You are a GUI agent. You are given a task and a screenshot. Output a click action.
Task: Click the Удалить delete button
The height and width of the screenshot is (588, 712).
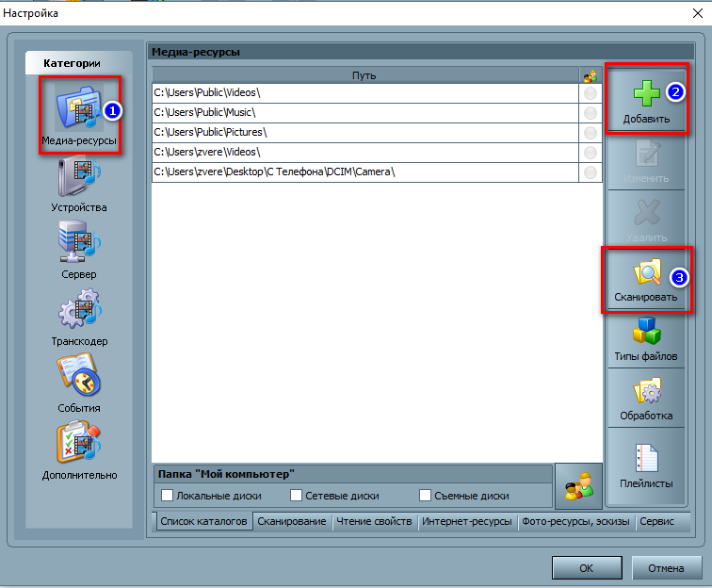click(x=646, y=220)
